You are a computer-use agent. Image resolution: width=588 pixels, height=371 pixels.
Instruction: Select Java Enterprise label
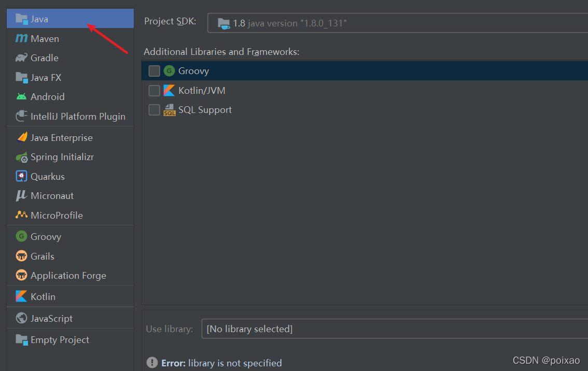(x=62, y=137)
